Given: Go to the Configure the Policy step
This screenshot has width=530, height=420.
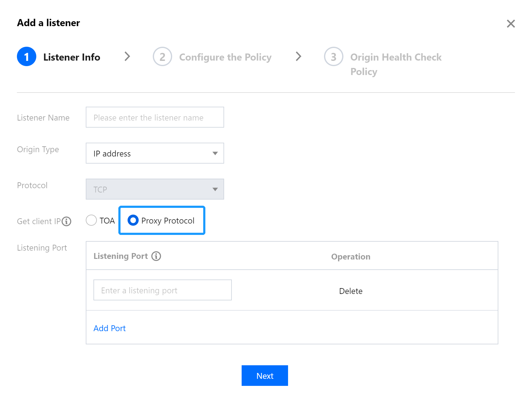Looking at the screenshot, I should click(225, 57).
